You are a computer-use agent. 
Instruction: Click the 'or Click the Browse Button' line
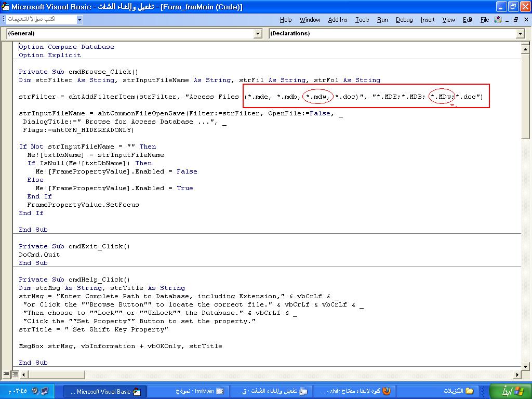pyautogui.click(x=193, y=304)
